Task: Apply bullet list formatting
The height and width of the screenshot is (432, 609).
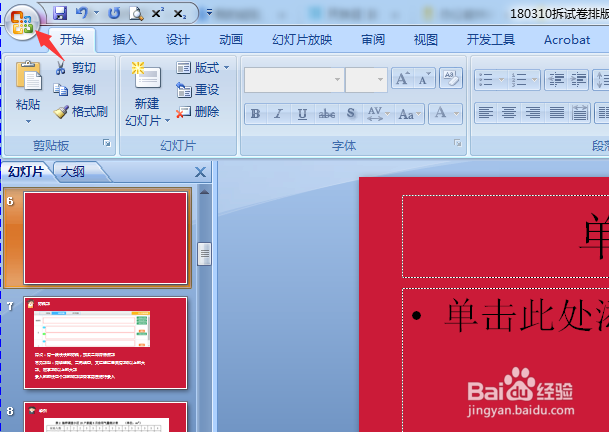Action: [x=485, y=80]
